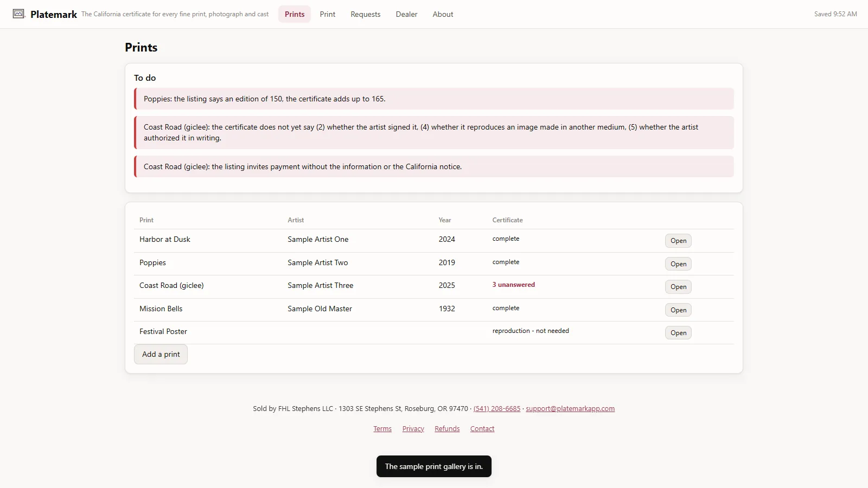
Task: Open the Requests page
Action: click(x=366, y=14)
